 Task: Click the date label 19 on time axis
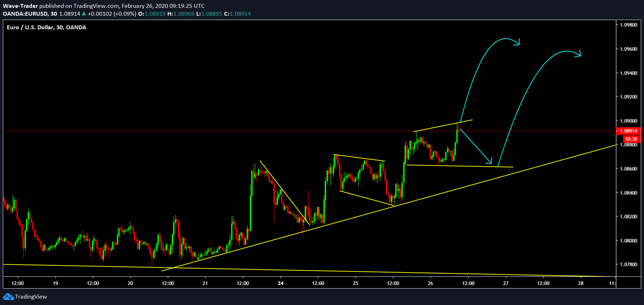click(55, 283)
